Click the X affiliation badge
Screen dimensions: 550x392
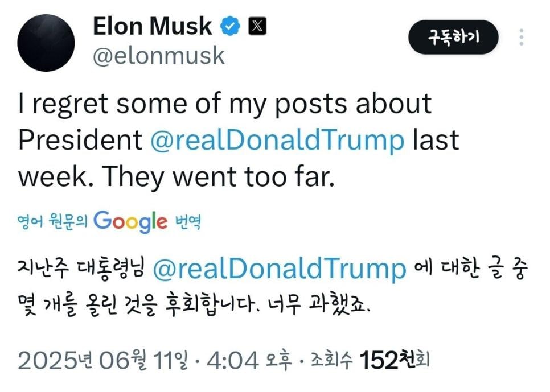(x=257, y=26)
